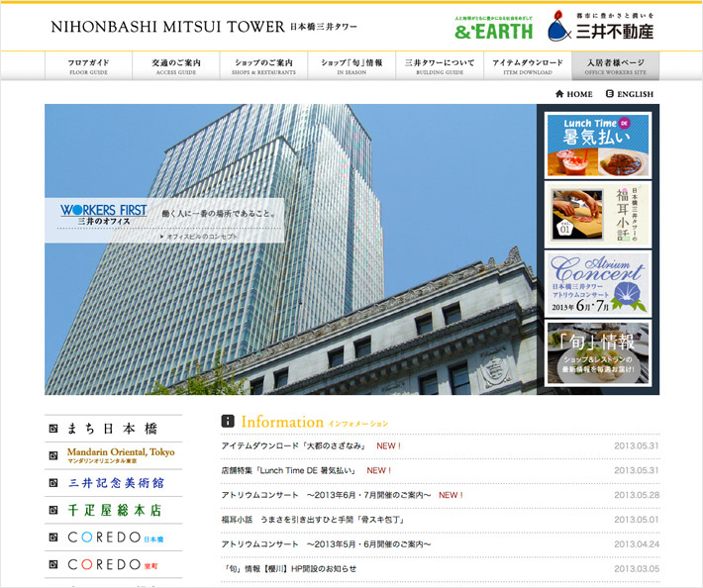703x588 pixels.
Task: Click the 働く人に一番の場所であること tagline
Action: pos(219,214)
